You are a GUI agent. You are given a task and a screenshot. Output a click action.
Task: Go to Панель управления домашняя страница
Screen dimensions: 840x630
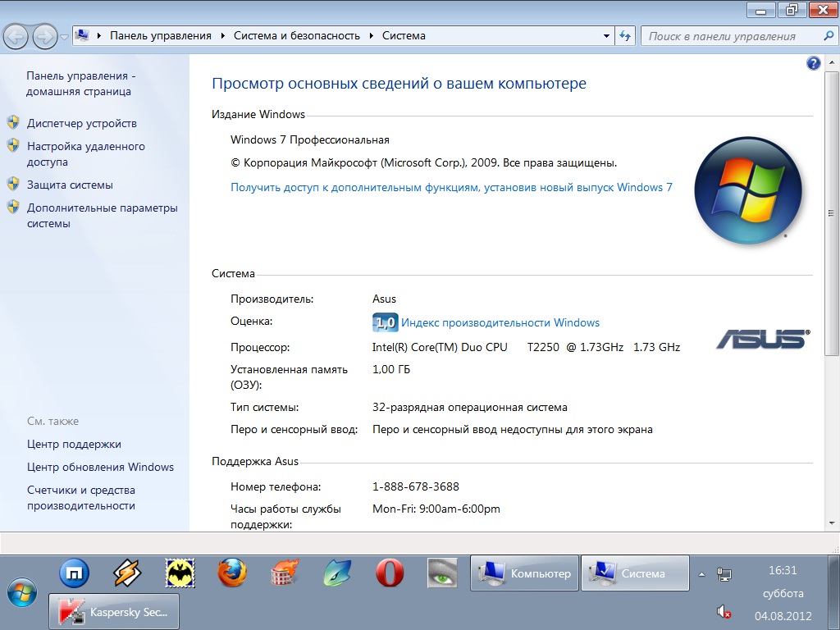point(80,84)
